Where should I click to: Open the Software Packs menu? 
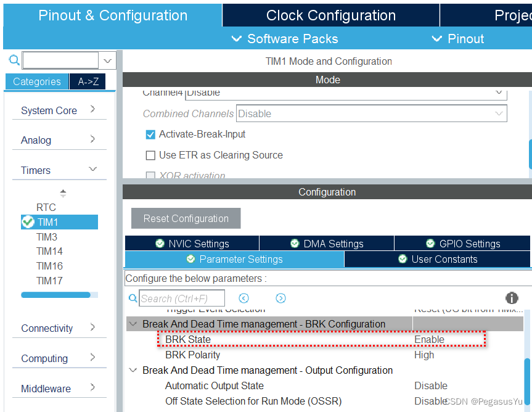[x=285, y=39]
